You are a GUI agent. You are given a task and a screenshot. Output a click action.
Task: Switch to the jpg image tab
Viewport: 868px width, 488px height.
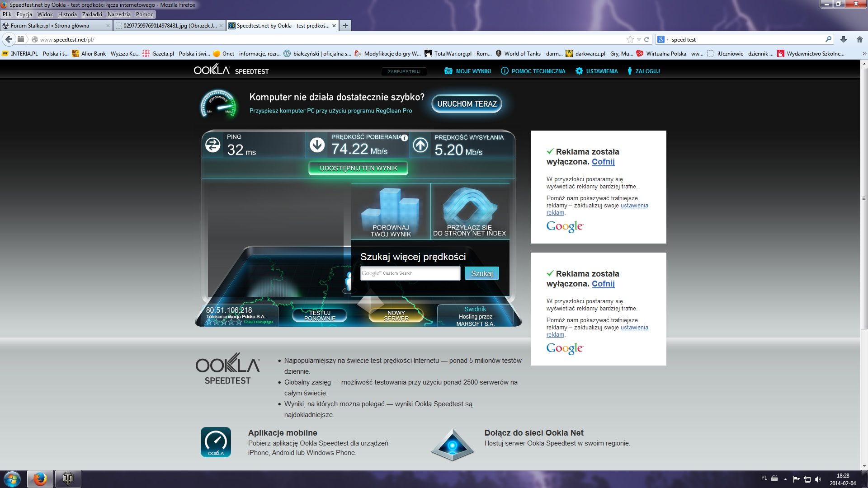tap(170, 26)
